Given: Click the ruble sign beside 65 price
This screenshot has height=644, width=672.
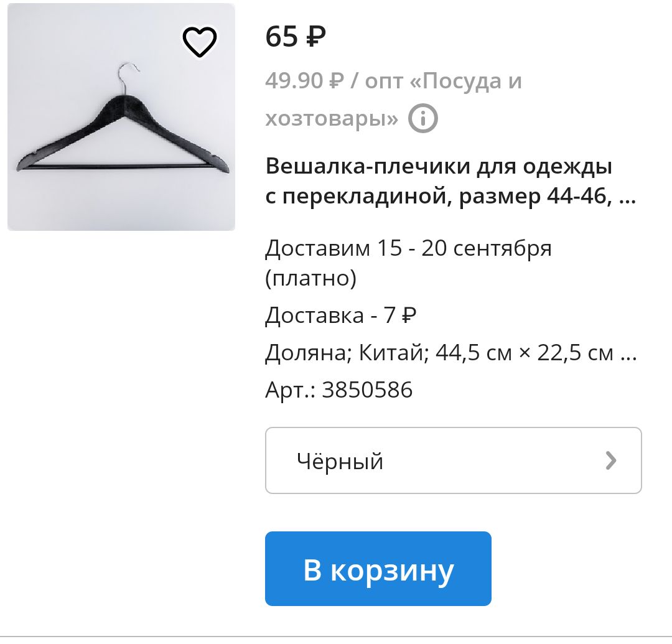Looking at the screenshot, I should tap(316, 37).
